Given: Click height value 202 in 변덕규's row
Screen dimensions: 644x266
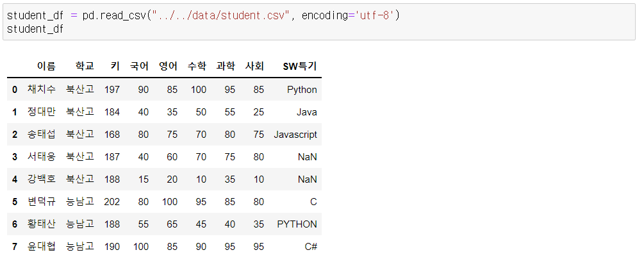Looking at the screenshot, I should tap(112, 201).
